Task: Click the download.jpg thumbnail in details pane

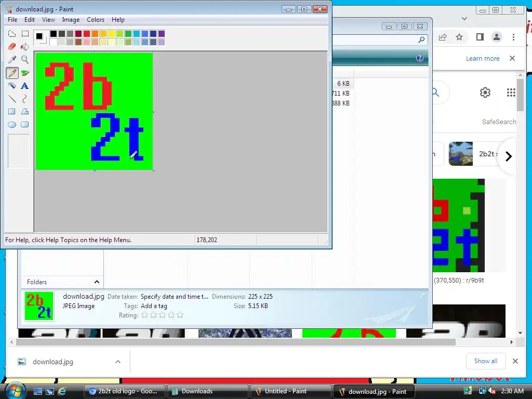Action: [x=39, y=307]
